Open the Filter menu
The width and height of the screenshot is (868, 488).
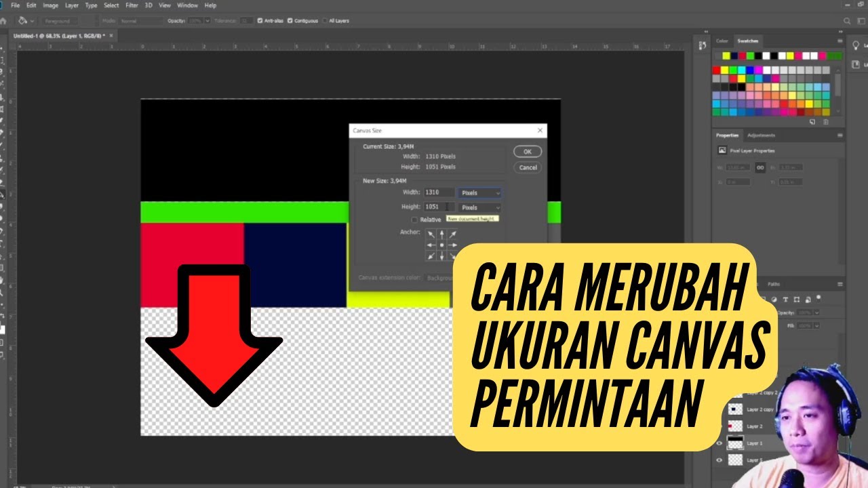point(132,5)
